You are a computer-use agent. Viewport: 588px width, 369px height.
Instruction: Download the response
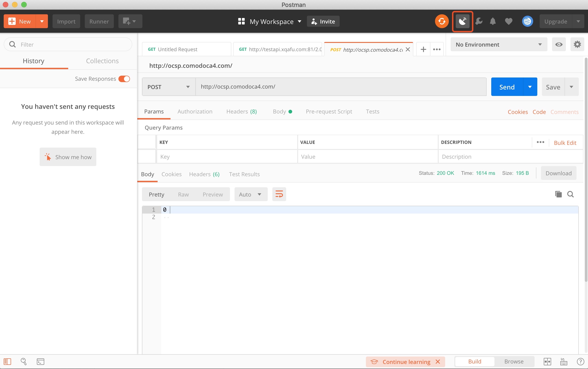[559, 173]
